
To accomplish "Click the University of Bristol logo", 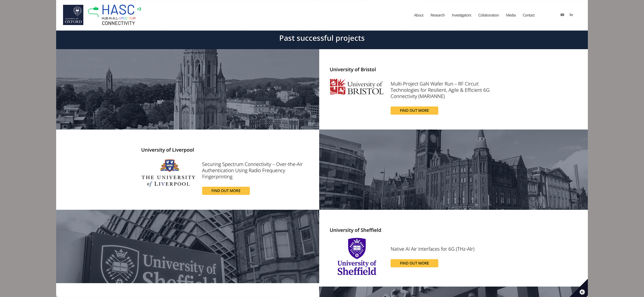I will [356, 87].
